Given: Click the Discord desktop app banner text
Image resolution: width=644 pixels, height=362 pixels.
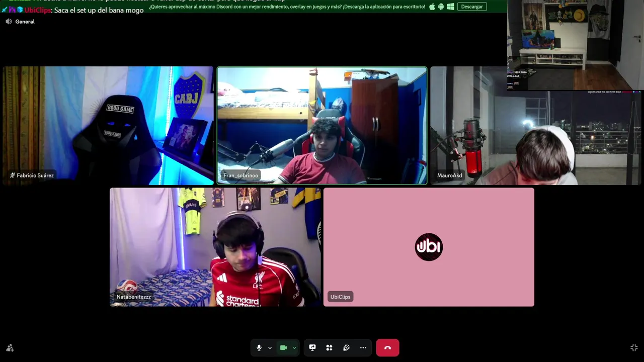Looking at the screenshot, I should coord(287,7).
